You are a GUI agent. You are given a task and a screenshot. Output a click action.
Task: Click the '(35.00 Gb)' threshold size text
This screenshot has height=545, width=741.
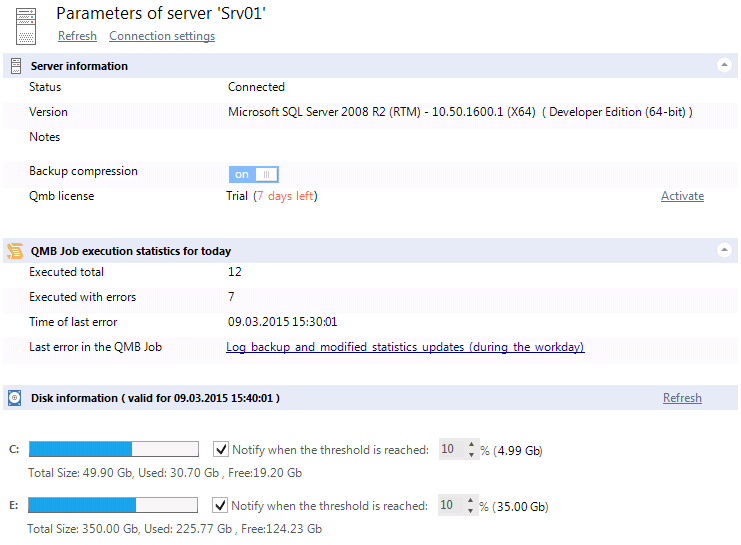tap(520, 506)
